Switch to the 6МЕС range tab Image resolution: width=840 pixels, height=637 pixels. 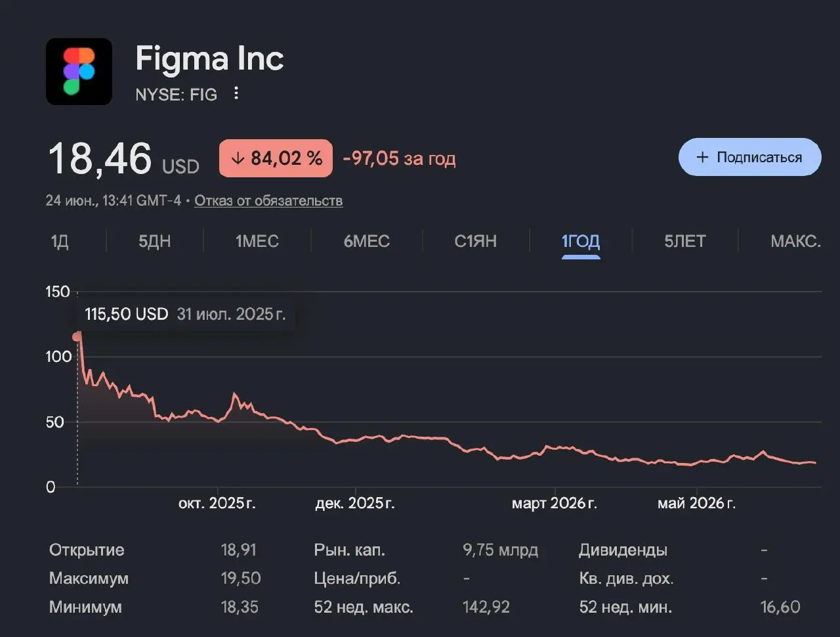[367, 241]
